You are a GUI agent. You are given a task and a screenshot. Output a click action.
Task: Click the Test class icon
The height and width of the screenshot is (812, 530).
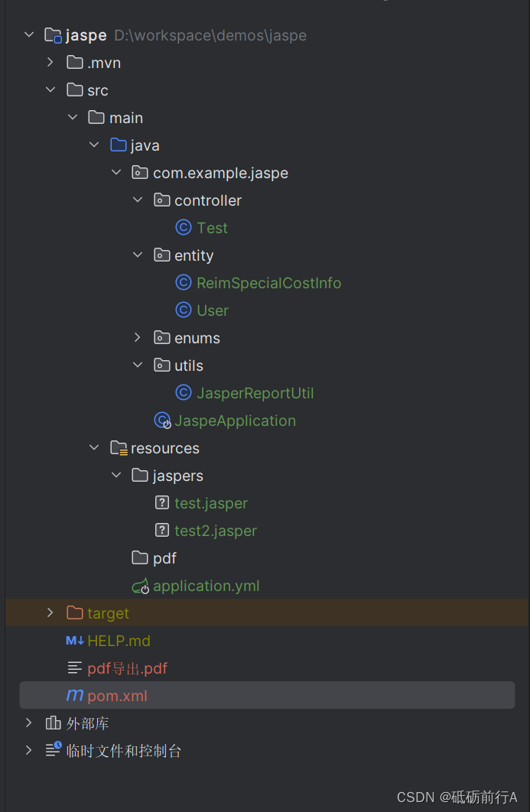point(183,228)
